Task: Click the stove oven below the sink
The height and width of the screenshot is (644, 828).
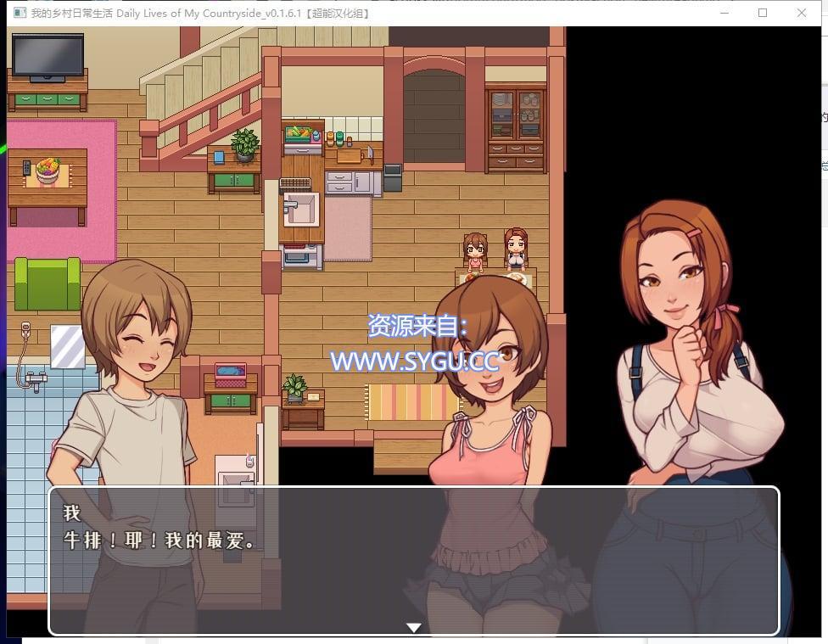Action: coord(301,257)
